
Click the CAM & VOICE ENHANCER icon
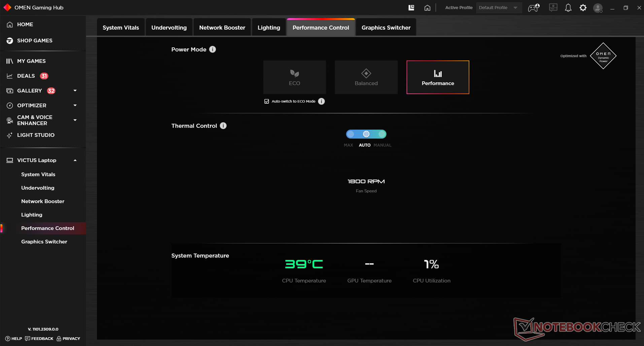[x=10, y=120]
